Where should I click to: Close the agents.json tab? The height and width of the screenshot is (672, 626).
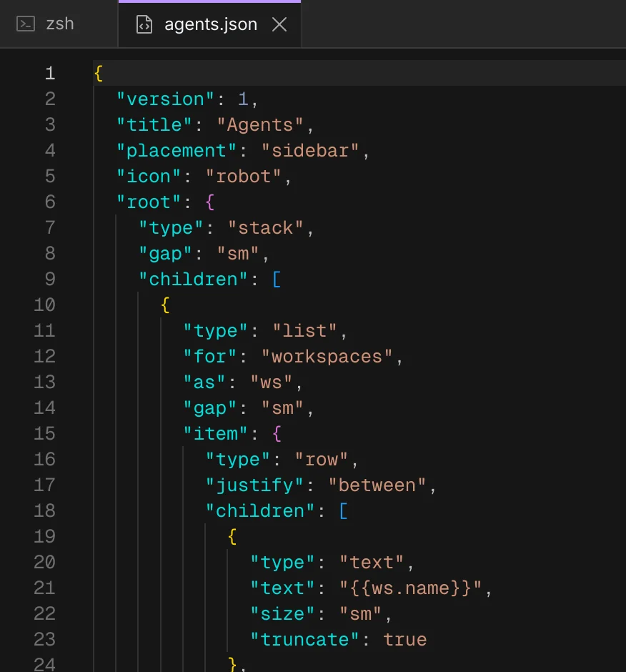(x=279, y=24)
